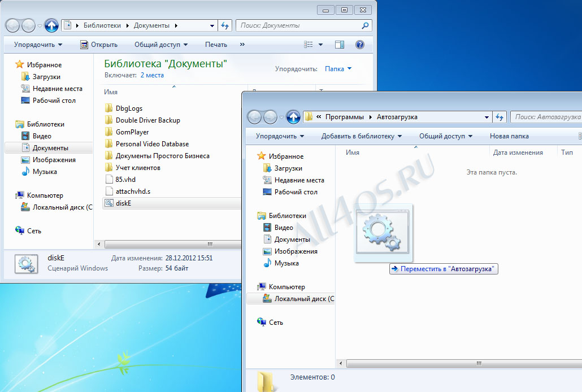This screenshot has height=392, width=582.
Task: Click Новая папка in Автозагрузка toolbar
Action: (509, 136)
